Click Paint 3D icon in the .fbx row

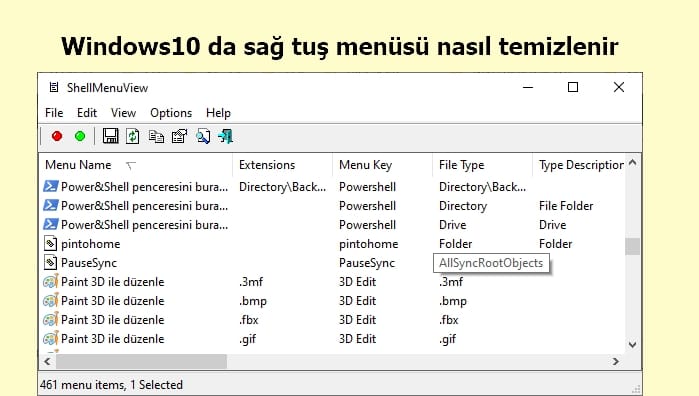51,320
